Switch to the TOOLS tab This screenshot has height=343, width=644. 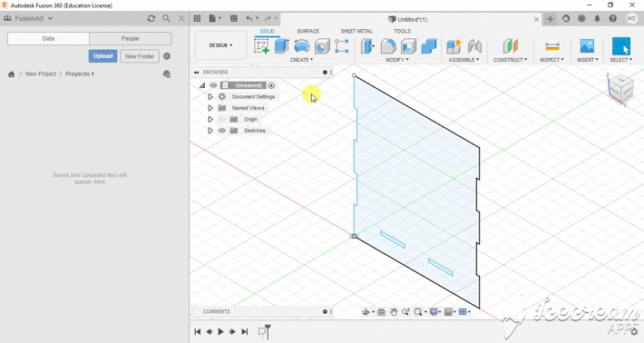[x=402, y=31]
